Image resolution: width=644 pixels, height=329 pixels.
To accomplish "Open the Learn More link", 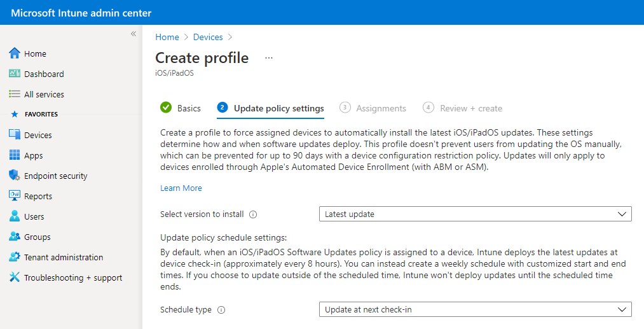I will pos(181,188).
